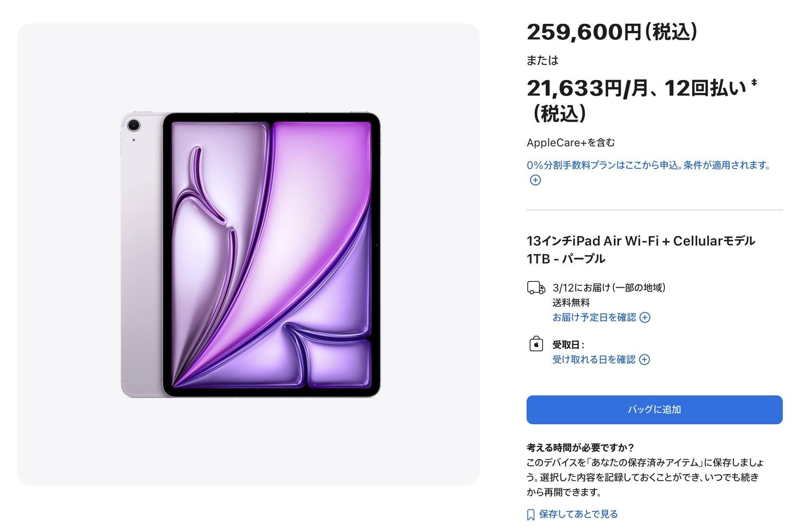Click the purple iPad Air product image
The height and width of the screenshot is (532, 800).
tap(250, 255)
